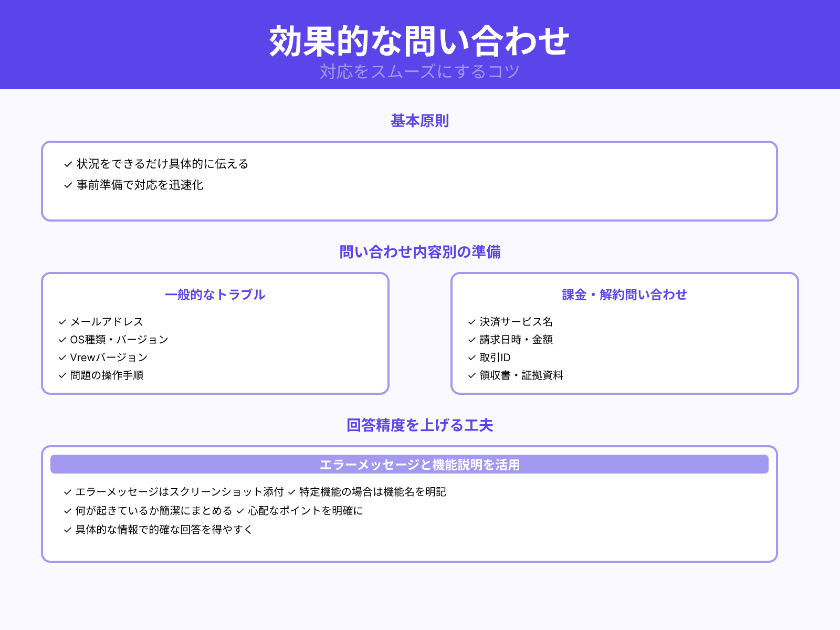Select the 一般的なトラブル card header
This screenshot has height=630, width=840.
(215, 295)
